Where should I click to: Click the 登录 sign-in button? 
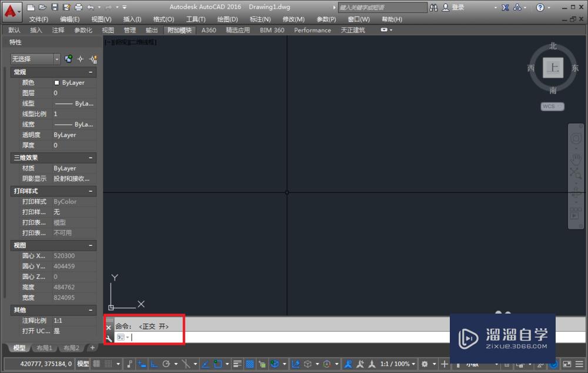455,6
